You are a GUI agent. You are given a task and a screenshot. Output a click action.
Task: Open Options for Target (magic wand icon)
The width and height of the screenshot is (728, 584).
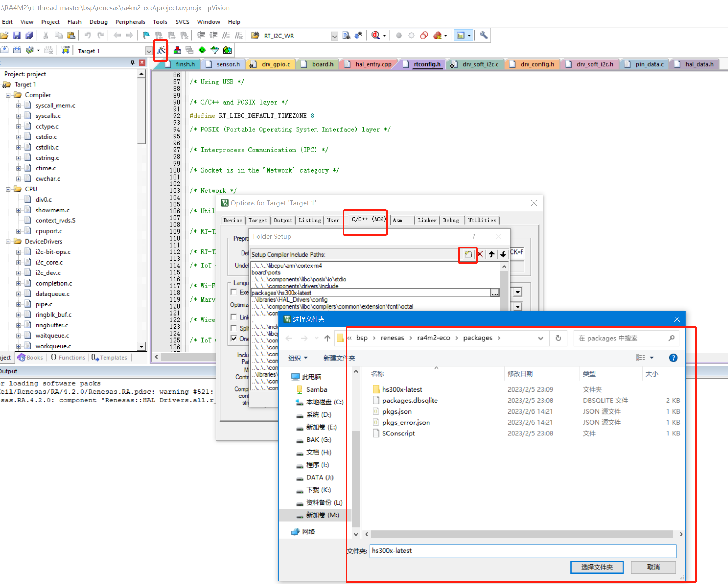click(161, 50)
